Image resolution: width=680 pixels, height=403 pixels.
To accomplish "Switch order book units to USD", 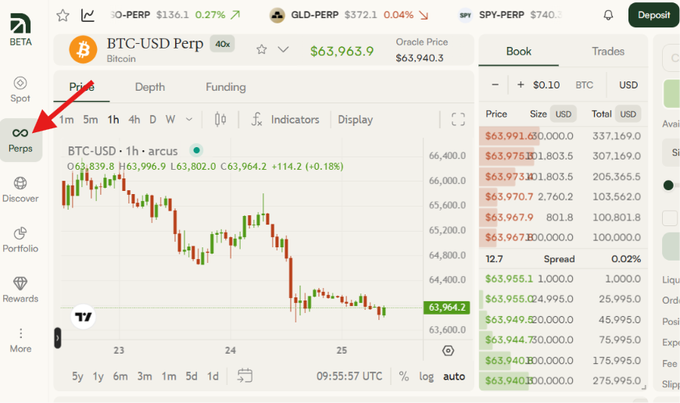I will pos(628,85).
